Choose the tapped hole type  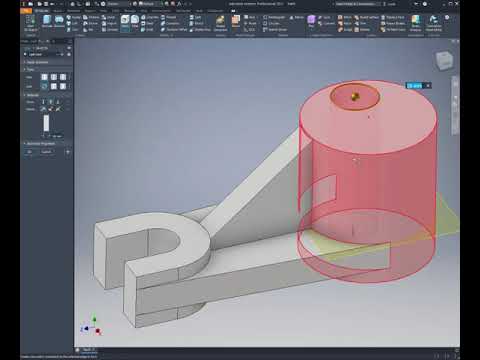[x=63, y=77]
